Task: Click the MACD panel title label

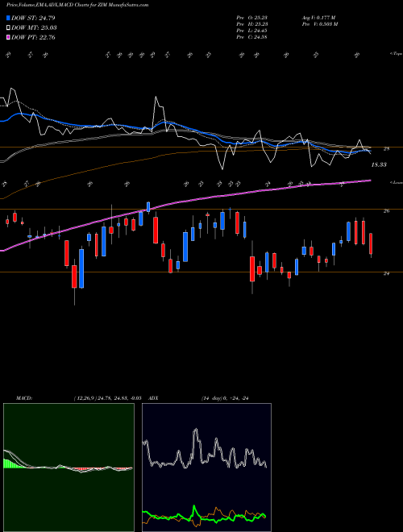Action: point(24,398)
